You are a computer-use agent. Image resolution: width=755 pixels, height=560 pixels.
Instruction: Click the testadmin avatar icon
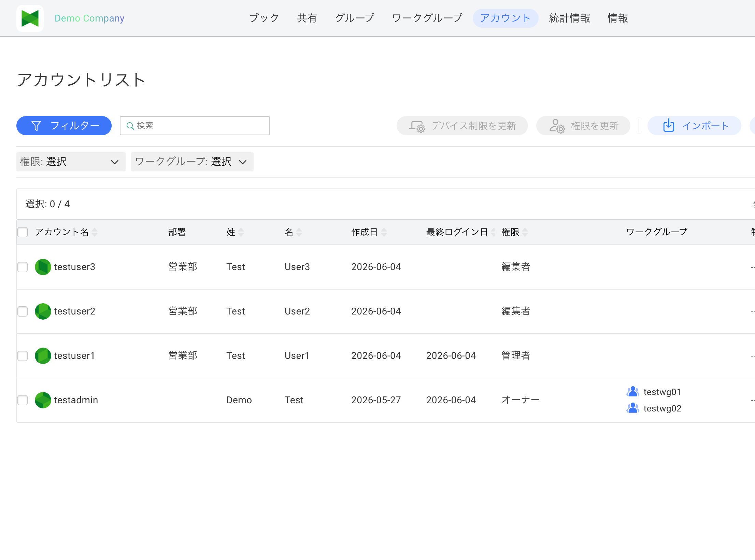coord(43,400)
